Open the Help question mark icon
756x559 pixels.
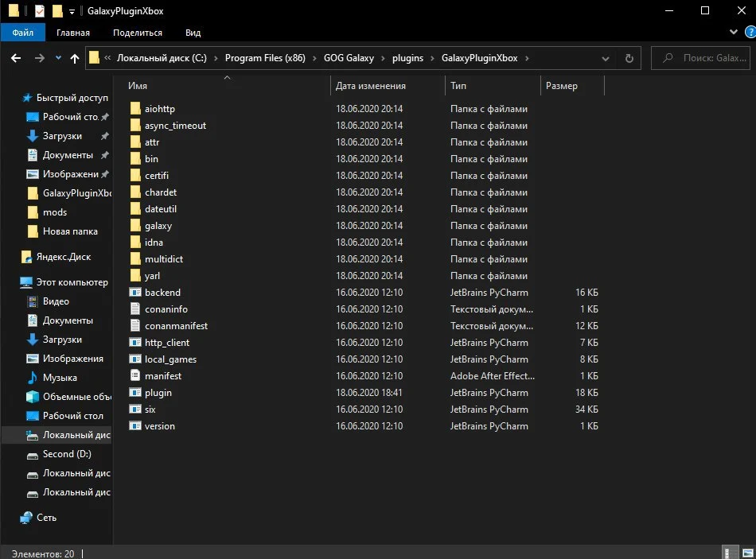coord(750,33)
